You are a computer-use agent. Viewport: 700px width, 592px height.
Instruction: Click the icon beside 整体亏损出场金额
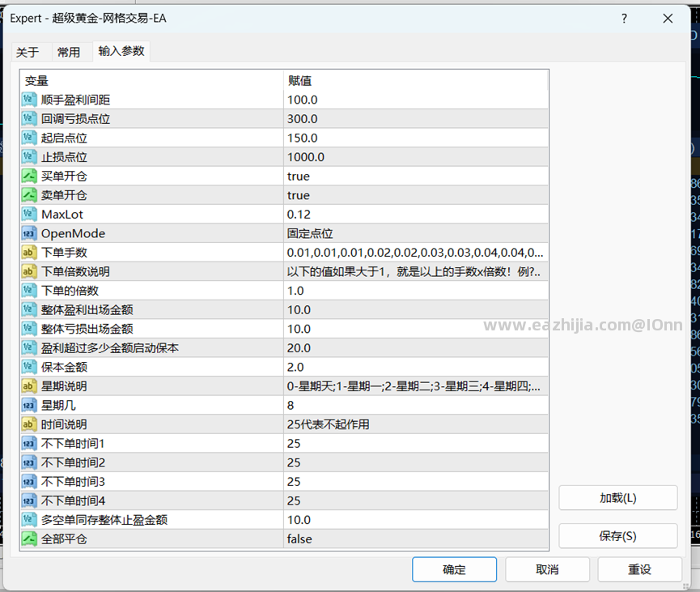29,329
